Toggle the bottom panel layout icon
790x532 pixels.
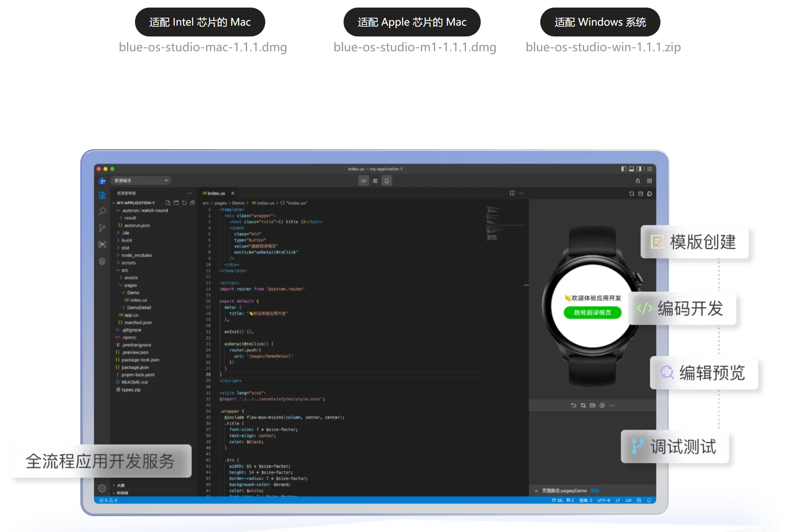tap(631, 169)
